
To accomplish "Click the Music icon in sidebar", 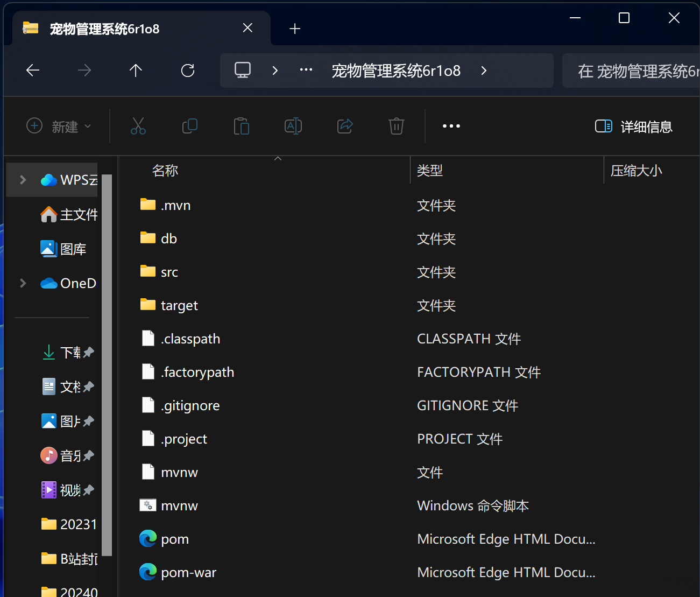I will coord(49,455).
